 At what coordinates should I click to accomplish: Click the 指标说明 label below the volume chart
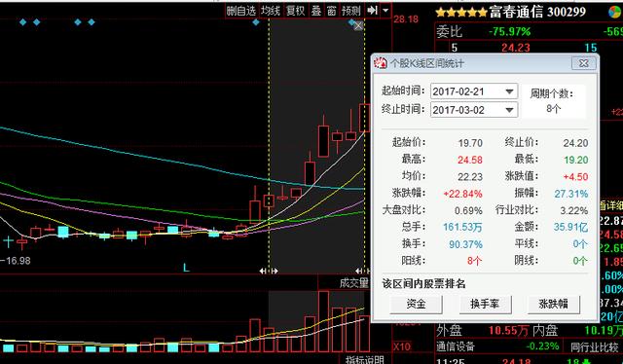365,360
